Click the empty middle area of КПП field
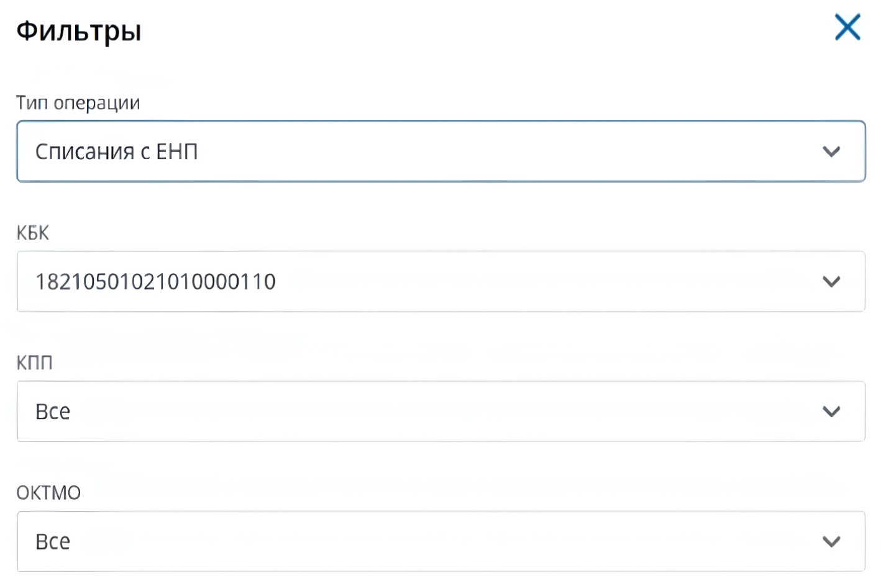The image size is (881, 588). point(435,411)
